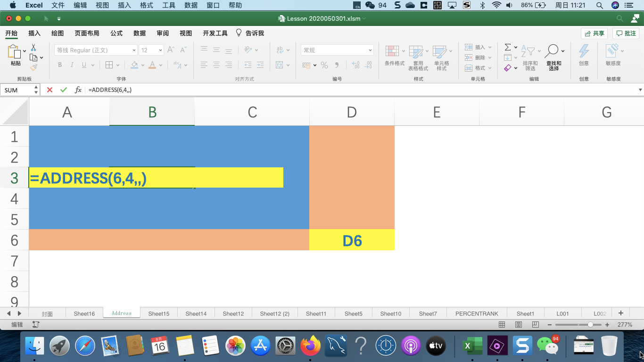
Task: Toggle Underline formatting
Action: click(x=84, y=65)
